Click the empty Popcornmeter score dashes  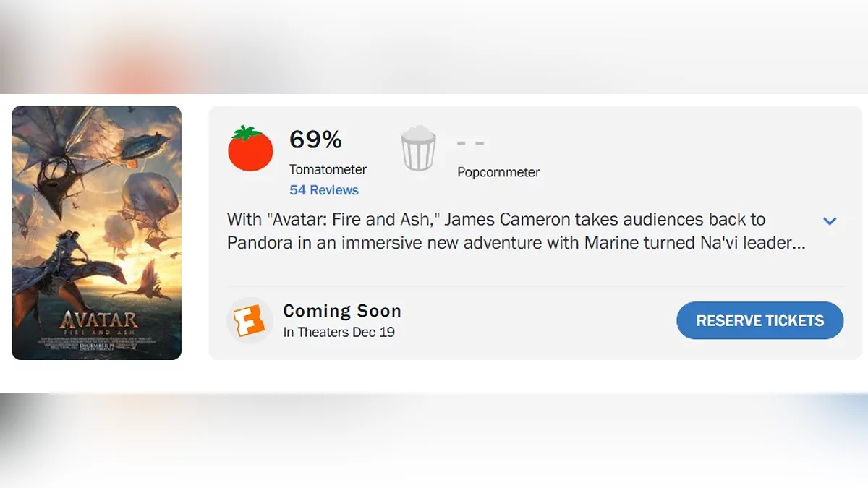click(x=471, y=143)
